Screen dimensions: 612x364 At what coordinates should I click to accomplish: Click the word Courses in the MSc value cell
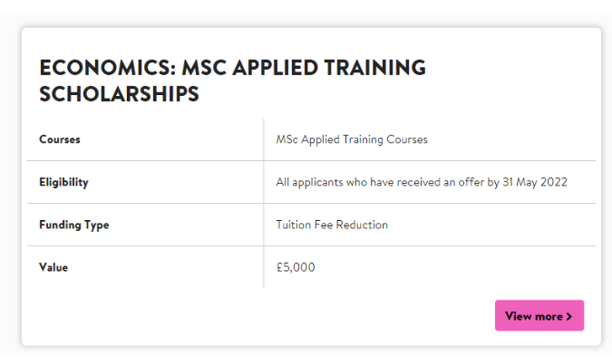(407, 139)
